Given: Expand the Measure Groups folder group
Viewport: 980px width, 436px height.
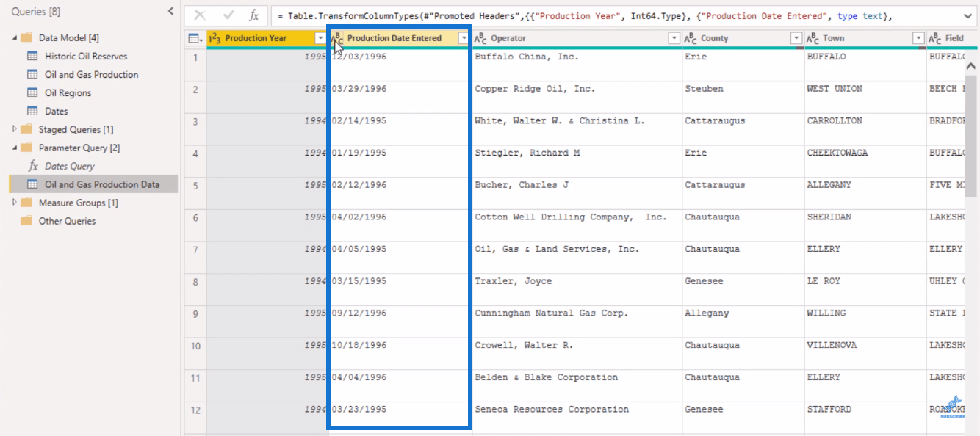Looking at the screenshot, I should tap(14, 203).
